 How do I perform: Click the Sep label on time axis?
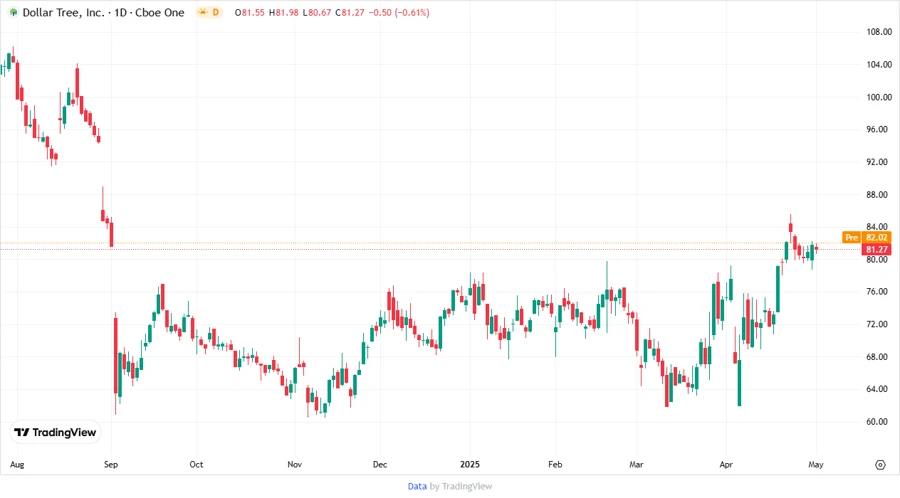click(x=111, y=465)
